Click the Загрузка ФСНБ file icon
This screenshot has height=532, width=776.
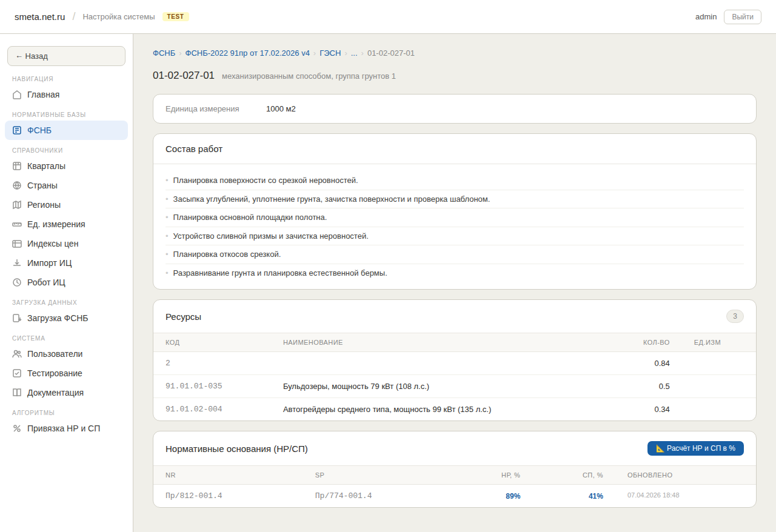click(17, 318)
